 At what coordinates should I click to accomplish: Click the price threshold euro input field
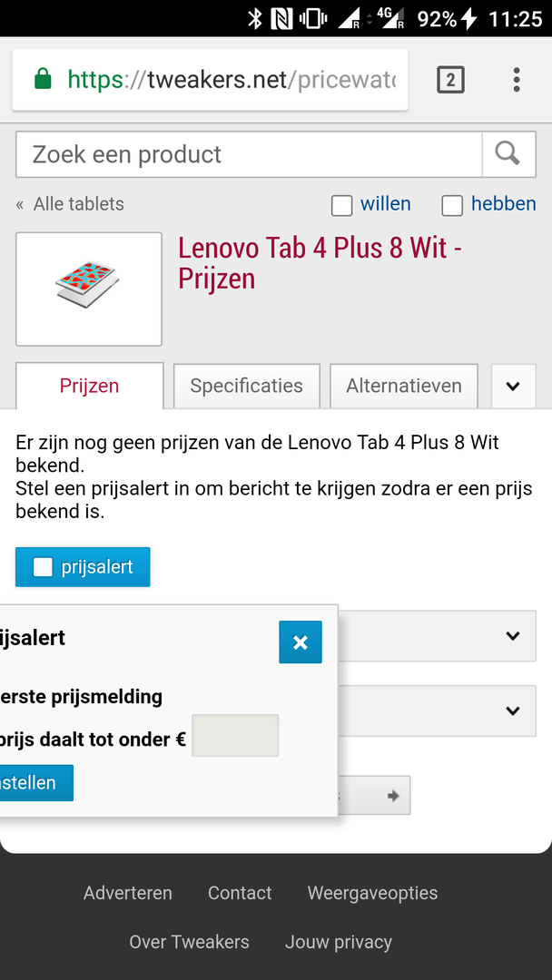[x=235, y=736]
